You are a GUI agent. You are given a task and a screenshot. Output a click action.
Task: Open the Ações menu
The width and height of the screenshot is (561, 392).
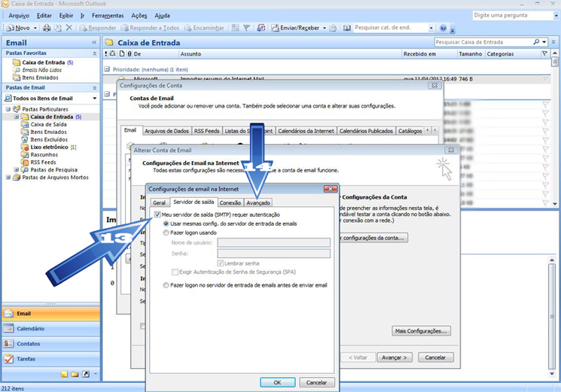coord(139,15)
